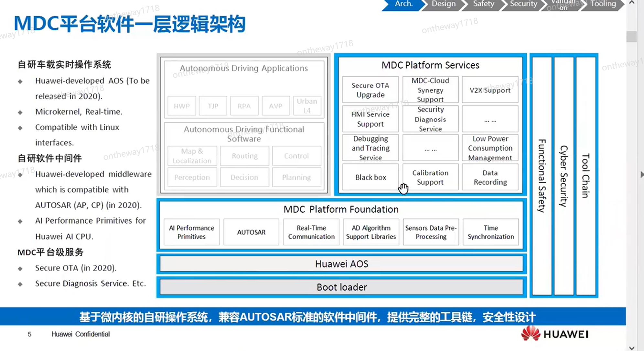Viewport: 644px width, 351px height.
Task: Select the "Map & Localization" box
Action: coord(192,156)
